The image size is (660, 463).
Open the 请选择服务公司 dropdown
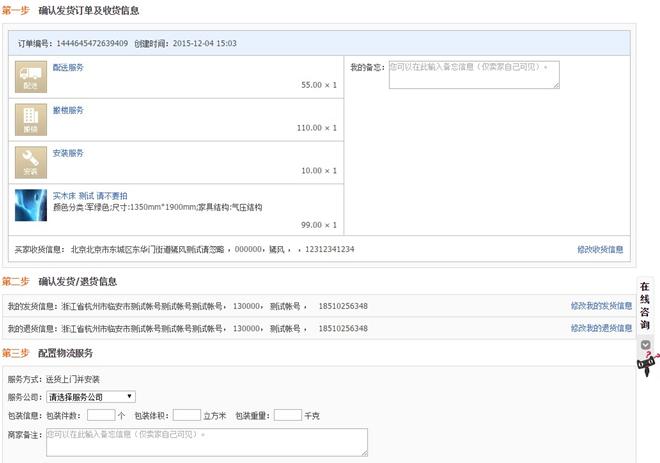point(91,397)
